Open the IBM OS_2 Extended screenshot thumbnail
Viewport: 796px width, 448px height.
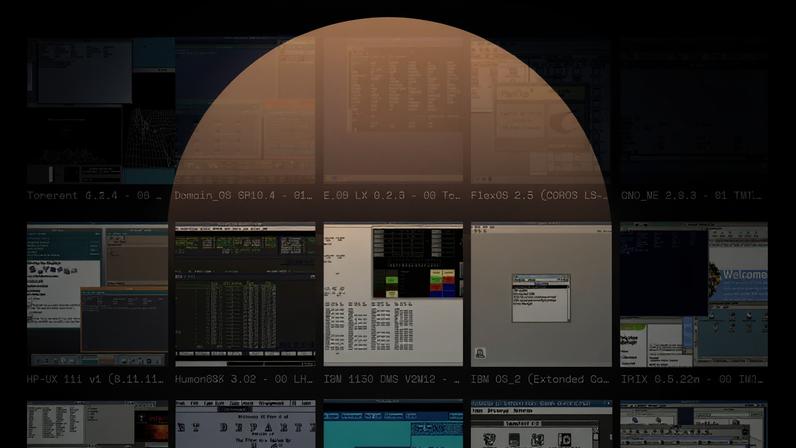(x=541, y=295)
